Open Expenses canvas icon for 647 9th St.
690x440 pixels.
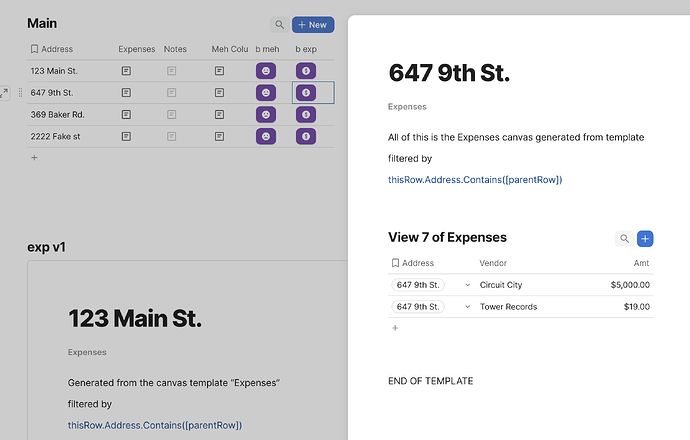point(126,93)
